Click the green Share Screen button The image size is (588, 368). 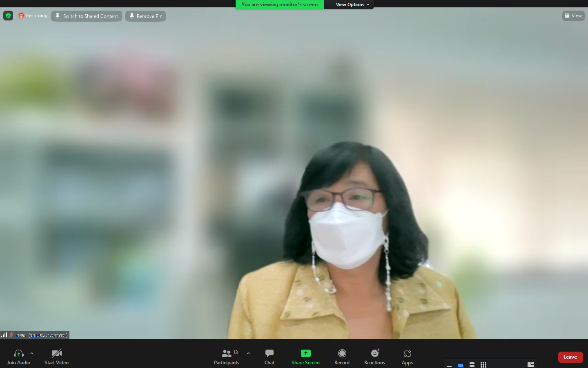(x=305, y=357)
